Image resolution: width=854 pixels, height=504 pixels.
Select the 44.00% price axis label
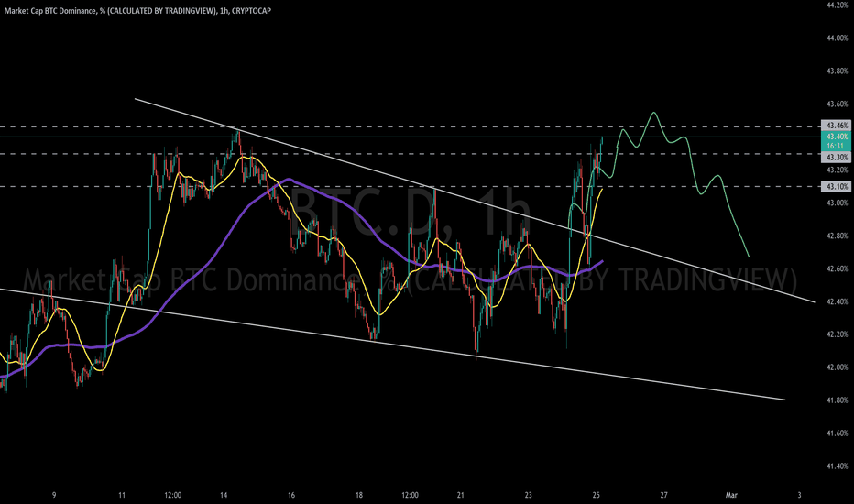(x=837, y=38)
